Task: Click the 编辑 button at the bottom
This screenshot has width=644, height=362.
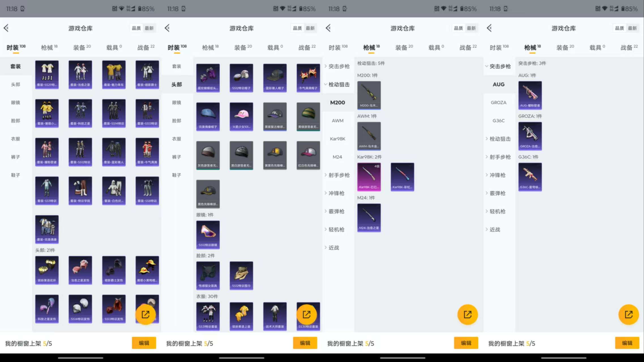Action: pyautogui.click(x=144, y=343)
